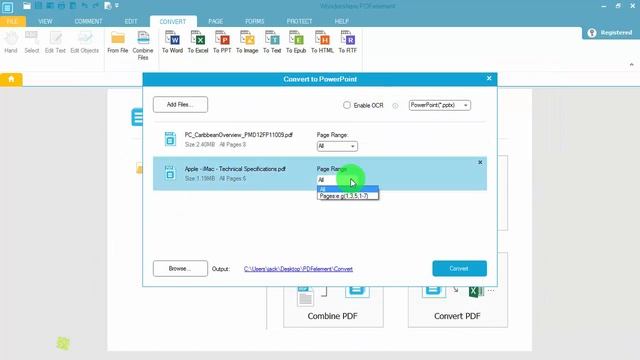640x360 pixels.
Task: Click the Apple iMac PDF file icon
Action: pos(170,173)
